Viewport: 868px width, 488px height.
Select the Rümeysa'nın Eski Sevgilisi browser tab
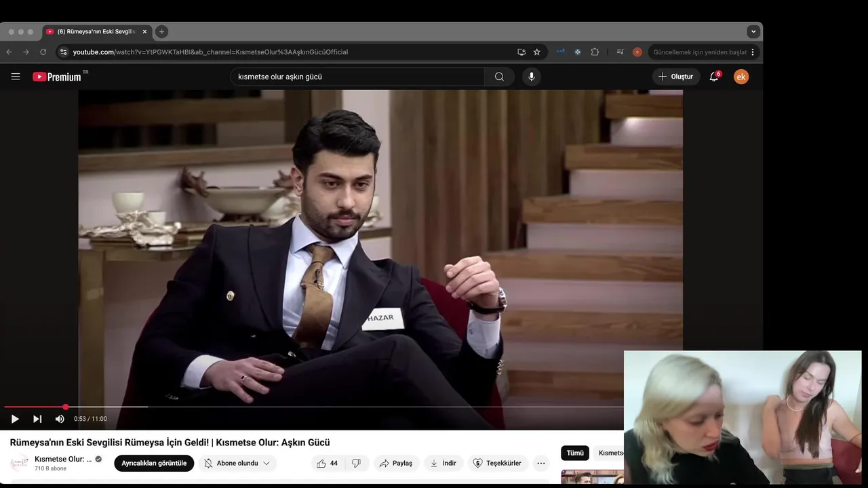pyautogui.click(x=96, y=31)
